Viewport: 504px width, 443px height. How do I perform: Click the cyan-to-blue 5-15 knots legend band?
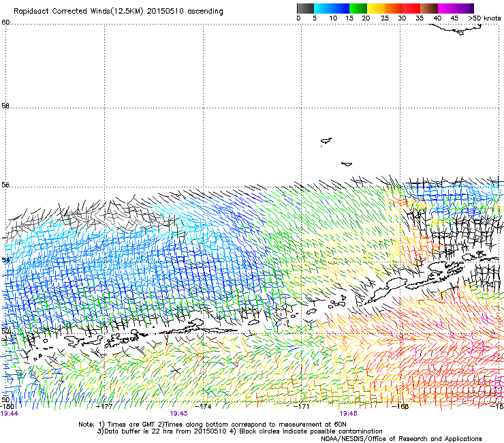[x=332, y=8]
